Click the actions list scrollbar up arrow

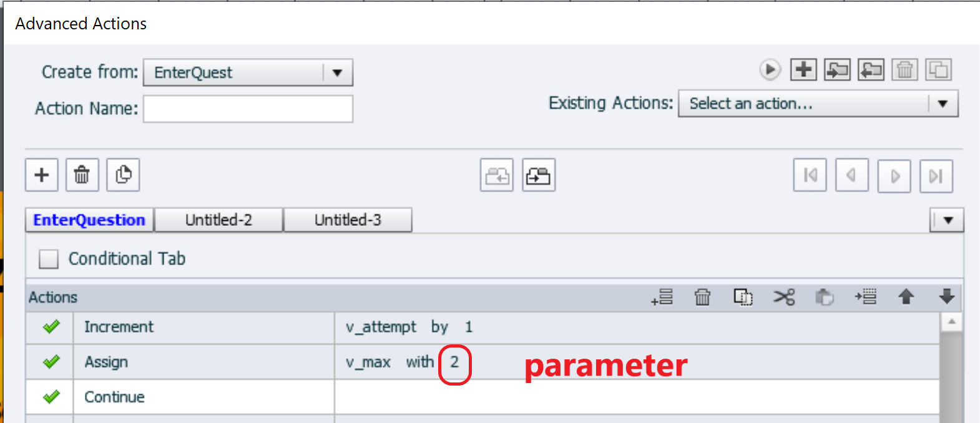(951, 322)
